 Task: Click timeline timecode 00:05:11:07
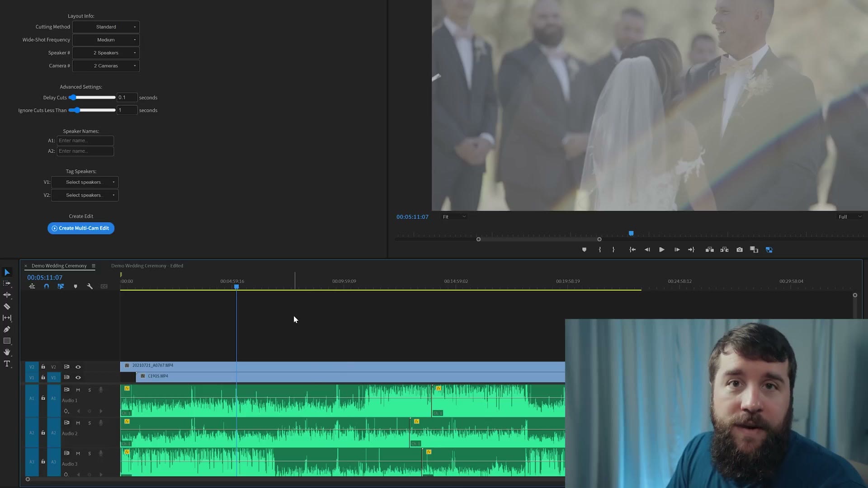45,277
